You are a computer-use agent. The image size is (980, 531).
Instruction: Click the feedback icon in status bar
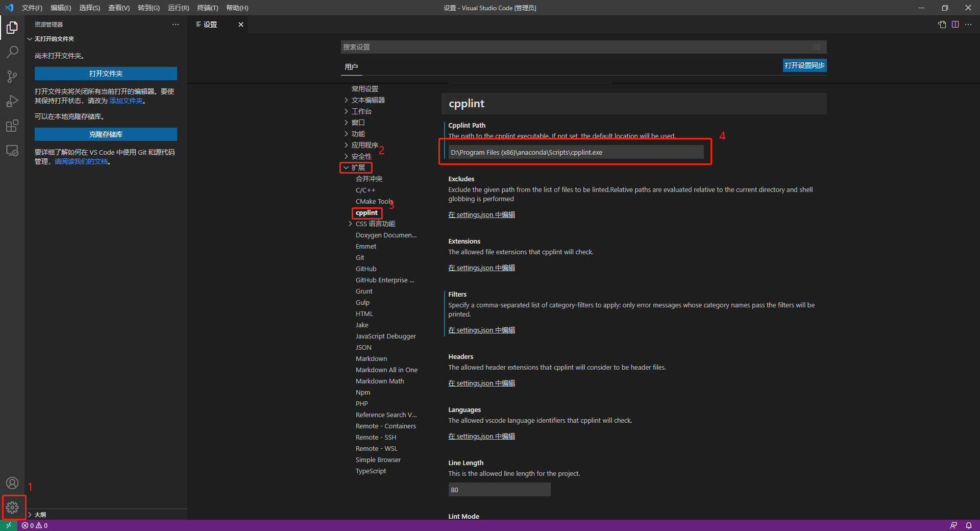click(x=953, y=525)
